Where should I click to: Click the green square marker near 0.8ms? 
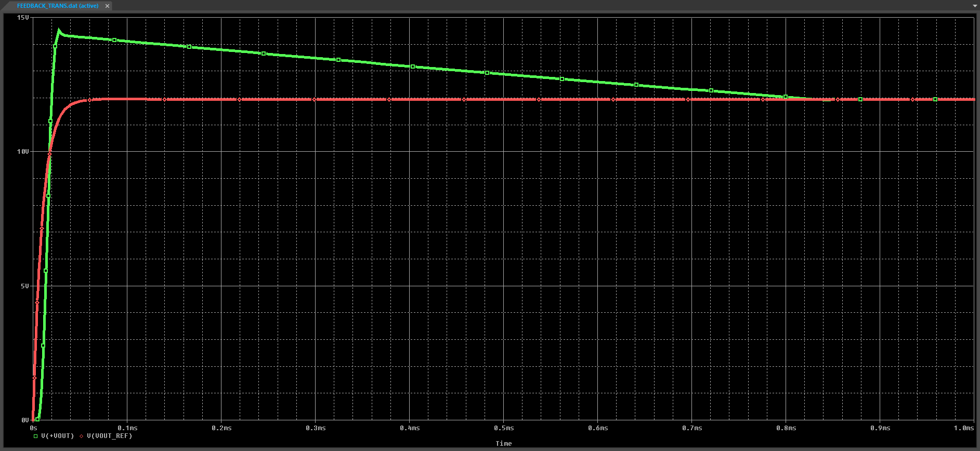point(786,97)
